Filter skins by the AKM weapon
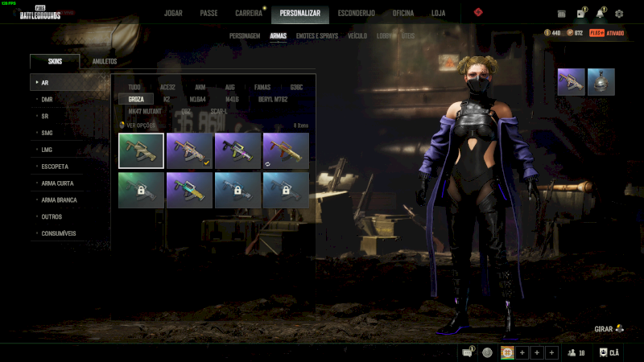Image resolution: width=644 pixels, height=362 pixels. click(199, 86)
